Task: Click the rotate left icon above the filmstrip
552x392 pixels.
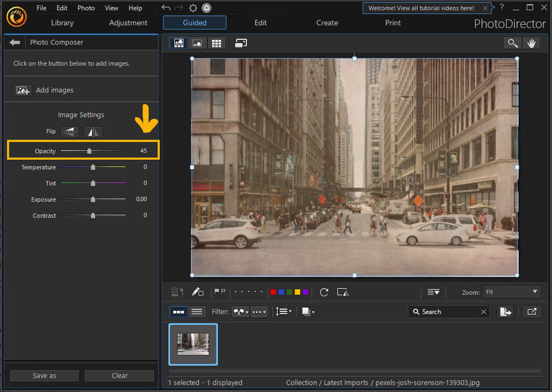Action: coord(324,292)
